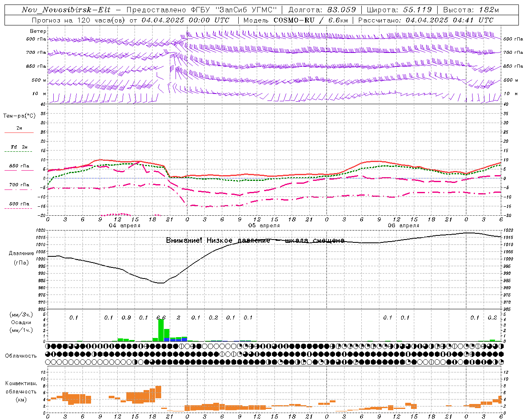Screen dimensions: 525x420
Task: Click the Тем-ра(°C) panel label
Action: [19, 116]
